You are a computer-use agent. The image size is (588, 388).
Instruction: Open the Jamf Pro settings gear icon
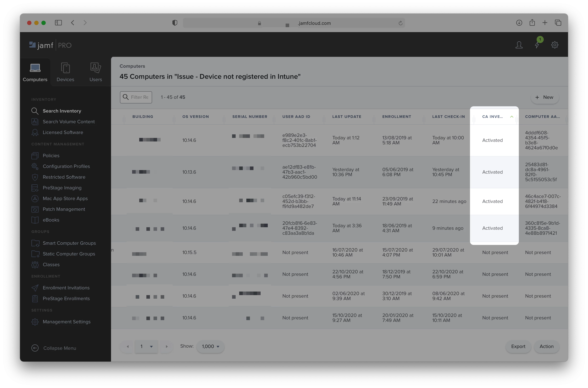click(x=555, y=45)
